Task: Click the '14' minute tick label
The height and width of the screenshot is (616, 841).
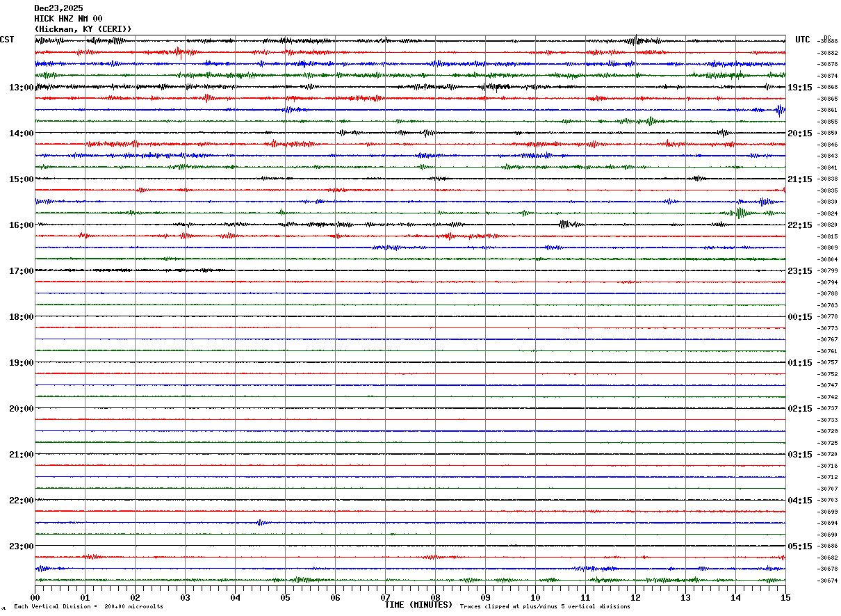Action: [735, 597]
